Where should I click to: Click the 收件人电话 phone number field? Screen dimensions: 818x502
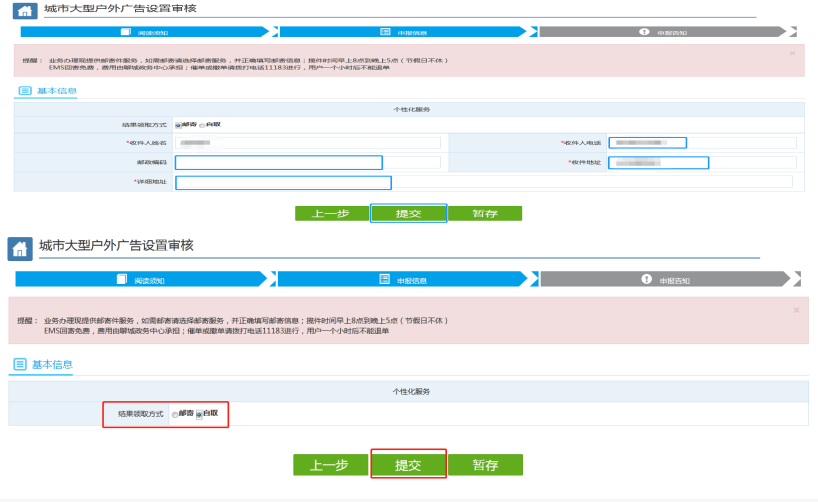coord(648,143)
